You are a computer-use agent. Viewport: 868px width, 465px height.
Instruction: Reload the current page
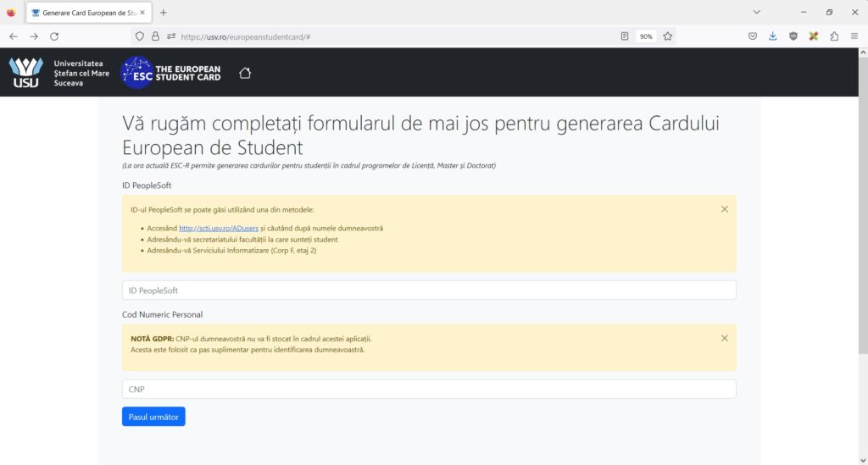tap(54, 36)
